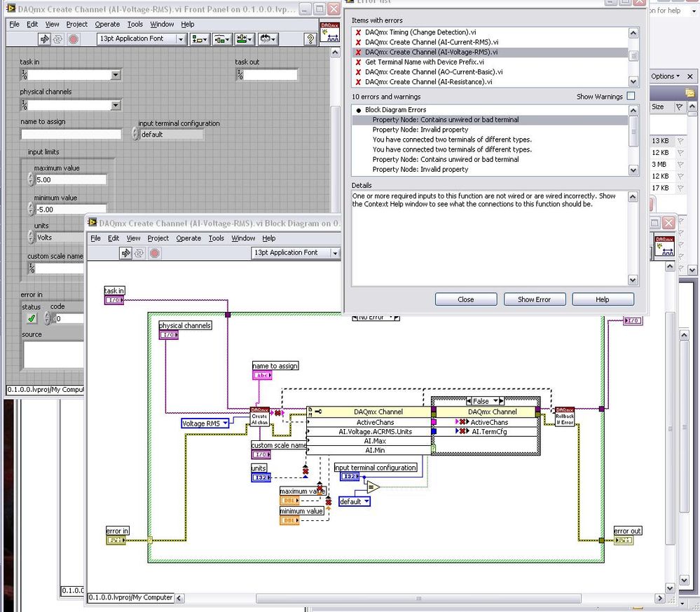Select DAQmx Create Channel (AI-Resistance).vi item
Screen dimensions: 700x612
[490, 82]
